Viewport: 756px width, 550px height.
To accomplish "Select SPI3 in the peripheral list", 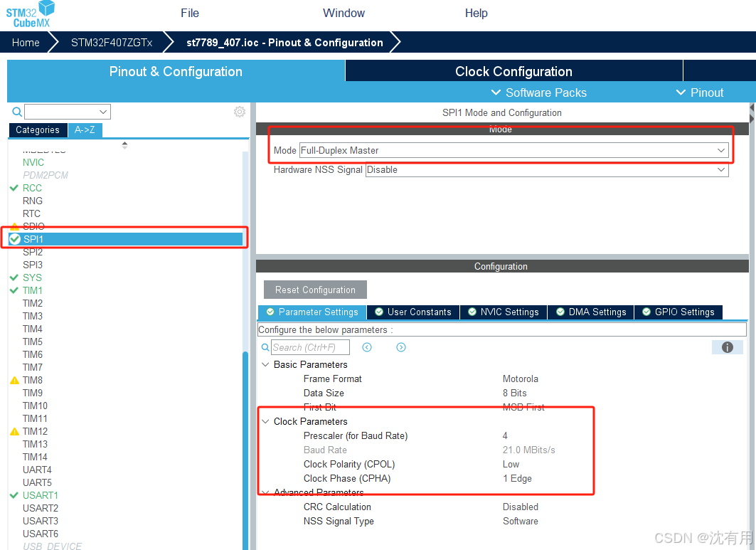I will pos(33,265).
